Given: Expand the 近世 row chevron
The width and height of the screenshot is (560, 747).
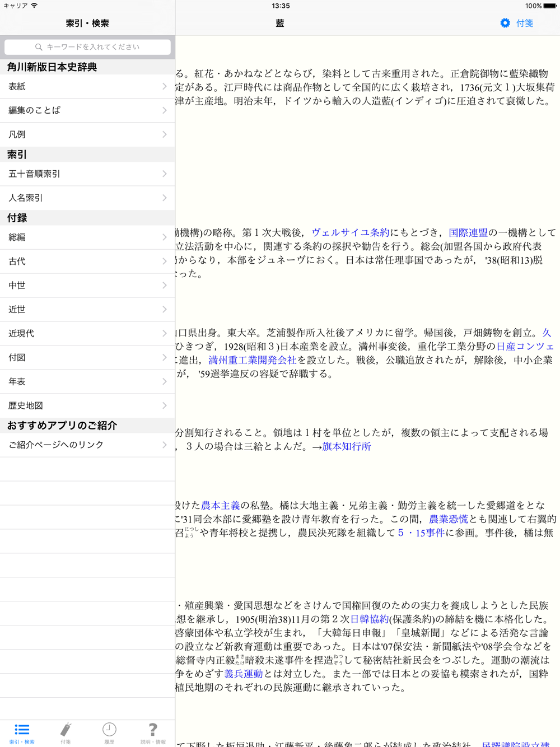Looking at the screenshot, I should pyautogui.click(x=164, y=309).
